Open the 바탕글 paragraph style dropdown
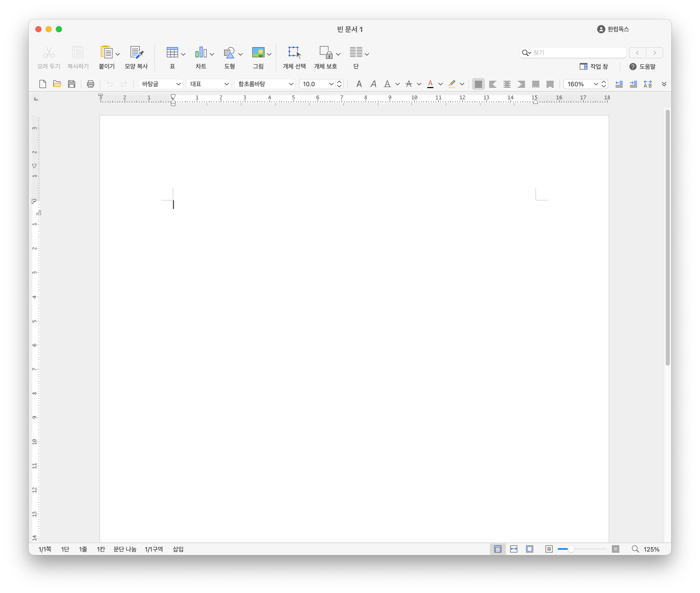The height and width of the screenshot is (593, 700). pyautogui.click(x=178, y=84)
